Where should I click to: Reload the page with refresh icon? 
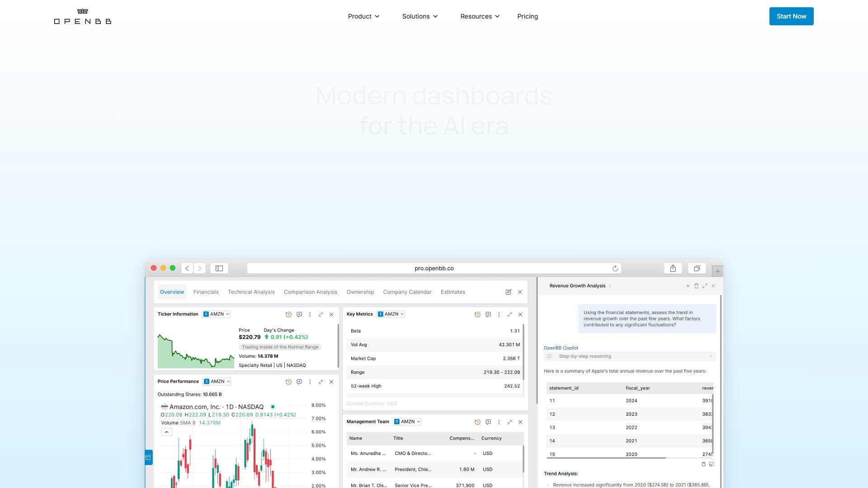[615, 268]
